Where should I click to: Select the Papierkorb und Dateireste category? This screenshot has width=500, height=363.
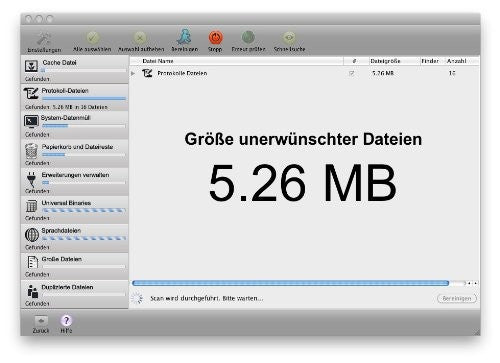pyautogui.click(x=75, y=154)
